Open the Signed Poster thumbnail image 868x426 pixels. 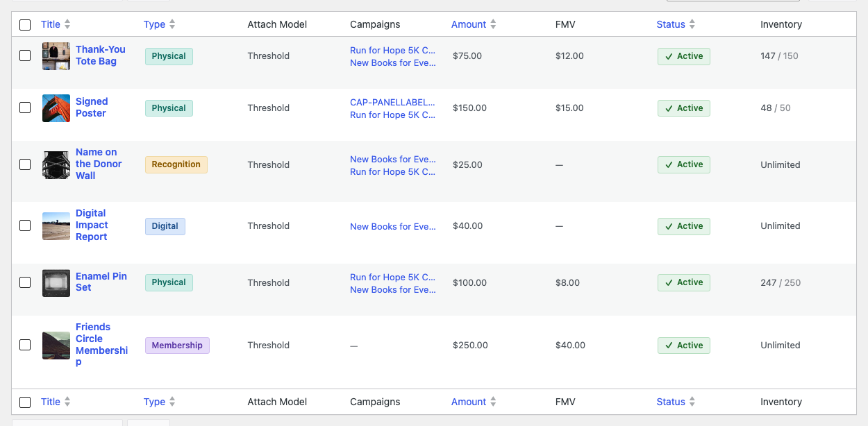56,108
